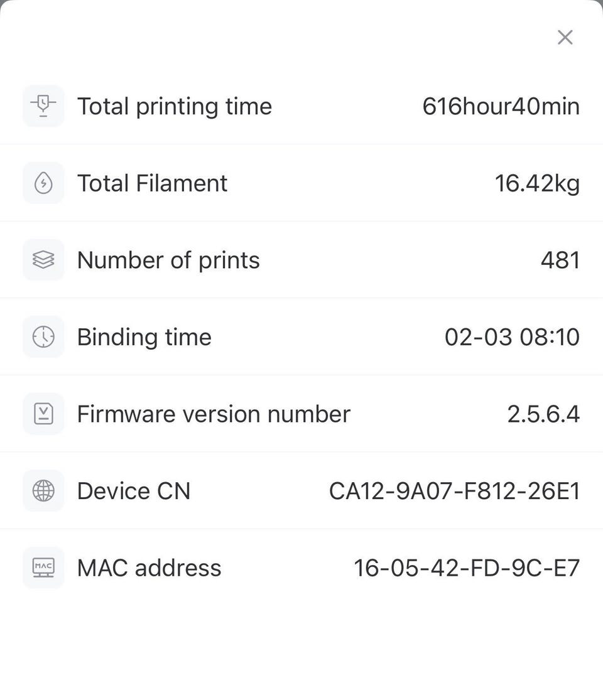
Task: Select the Total Filament label
Action: [x=152, y=183]
